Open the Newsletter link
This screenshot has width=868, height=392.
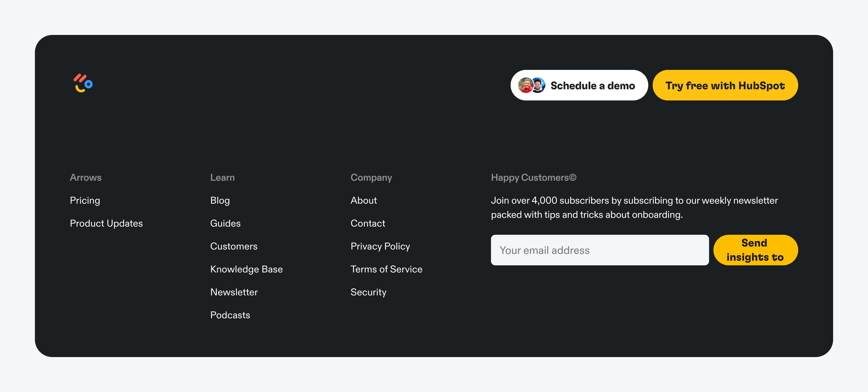tap(234, 292)
